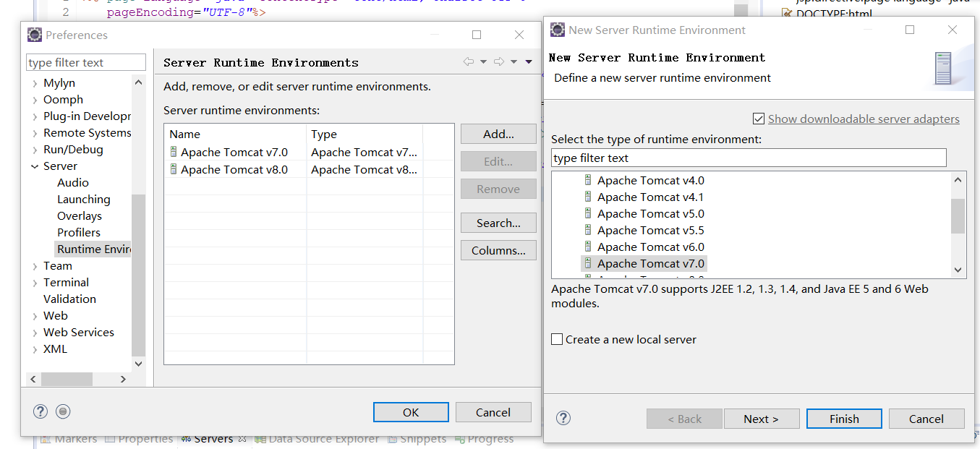Screen dimensions: 980x449
Task: Select Validation in preferences tree
Action: click(69, 299)
